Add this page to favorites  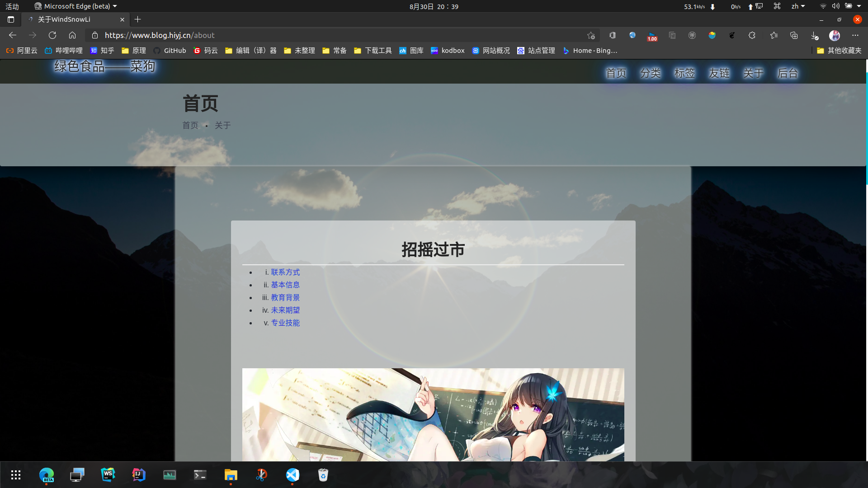click(x=591, y=35)
